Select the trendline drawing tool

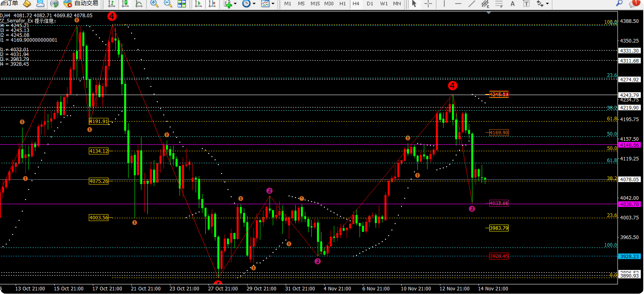(472, 4)
